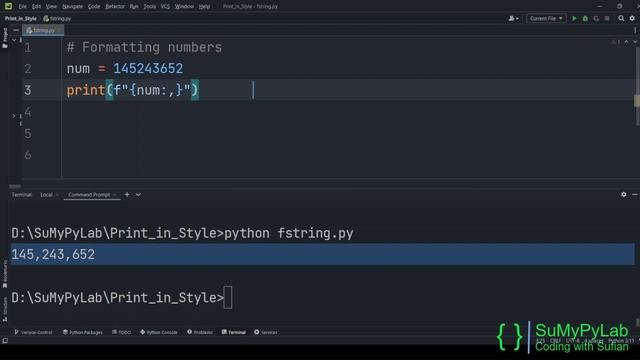Click line number 1 in the gutter
Screen dimensions: 640x360
coord(27,47)
